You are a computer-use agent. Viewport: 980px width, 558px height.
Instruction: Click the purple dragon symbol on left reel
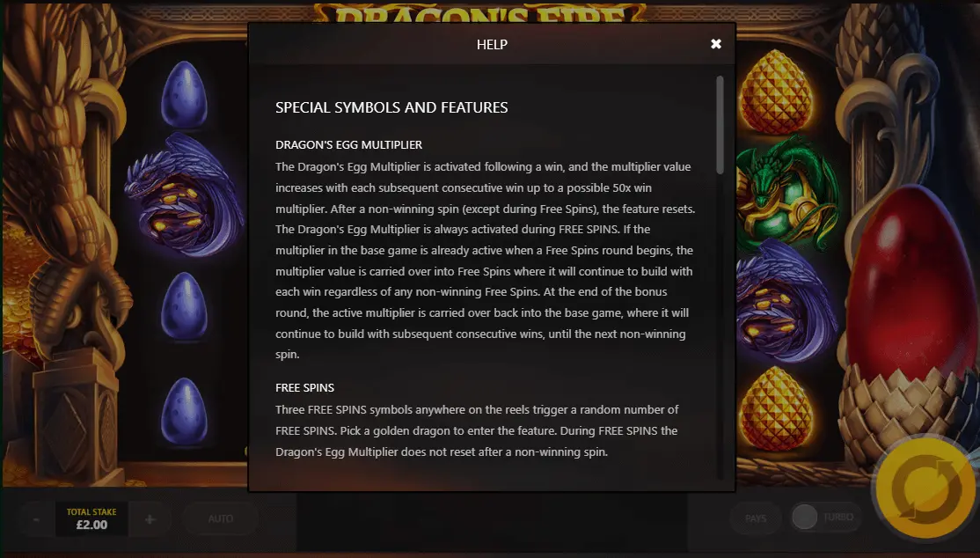coord(184,195)
